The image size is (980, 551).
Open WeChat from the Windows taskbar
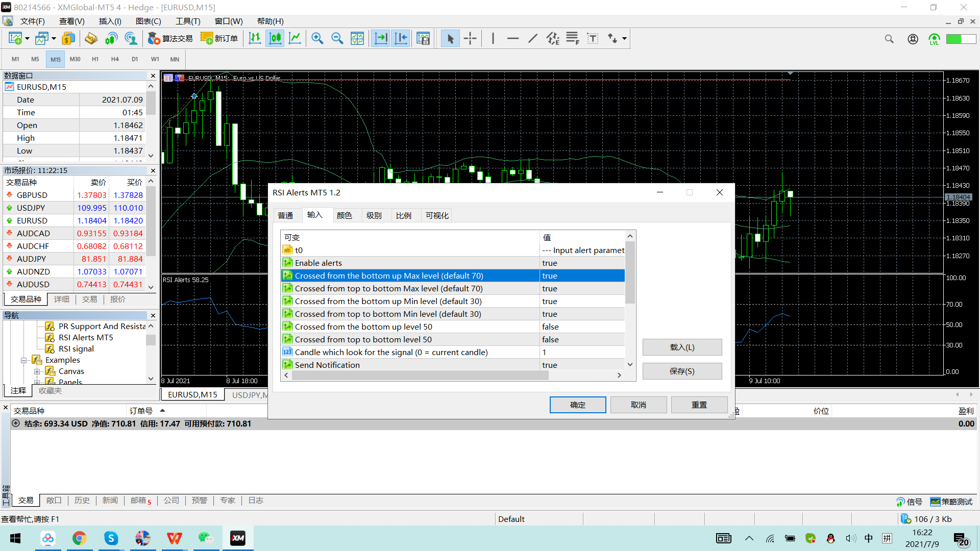206,538
